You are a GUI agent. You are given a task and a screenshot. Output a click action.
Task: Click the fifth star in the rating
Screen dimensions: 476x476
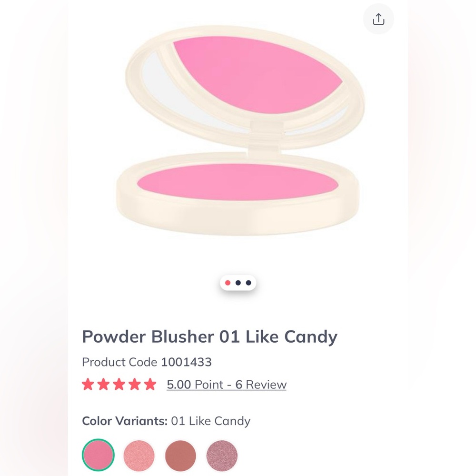pyautogui.click(x=149, y=384)
